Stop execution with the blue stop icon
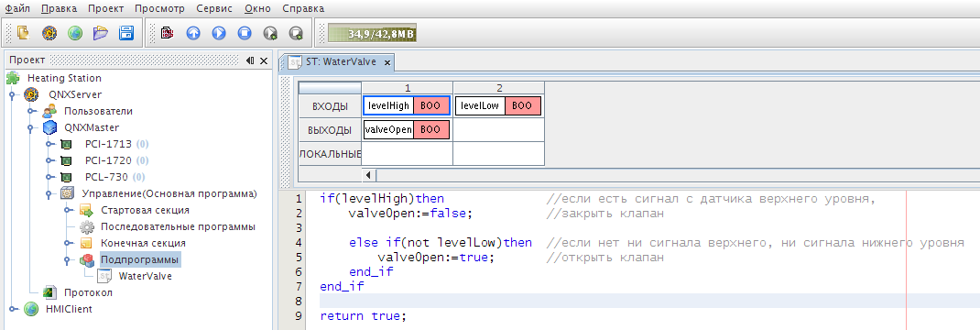This screenshot has height=330, width=980. (245, 32)
